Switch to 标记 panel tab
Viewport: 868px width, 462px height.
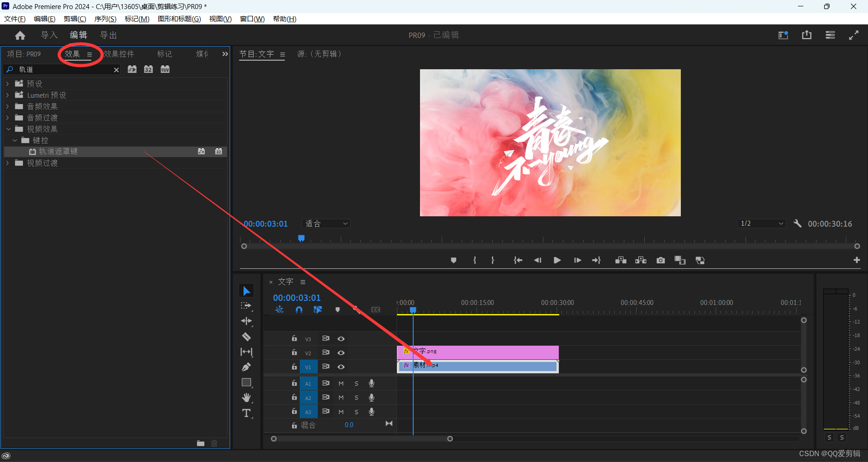[165, 54]
